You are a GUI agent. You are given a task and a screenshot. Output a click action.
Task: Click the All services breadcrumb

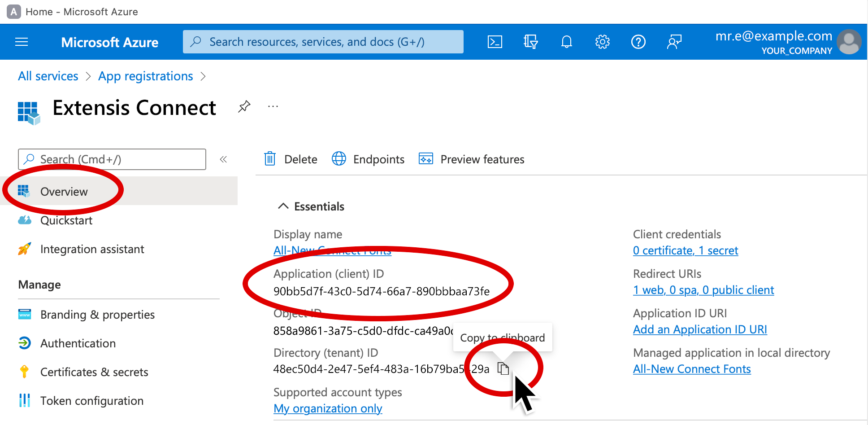coord(48,76)
